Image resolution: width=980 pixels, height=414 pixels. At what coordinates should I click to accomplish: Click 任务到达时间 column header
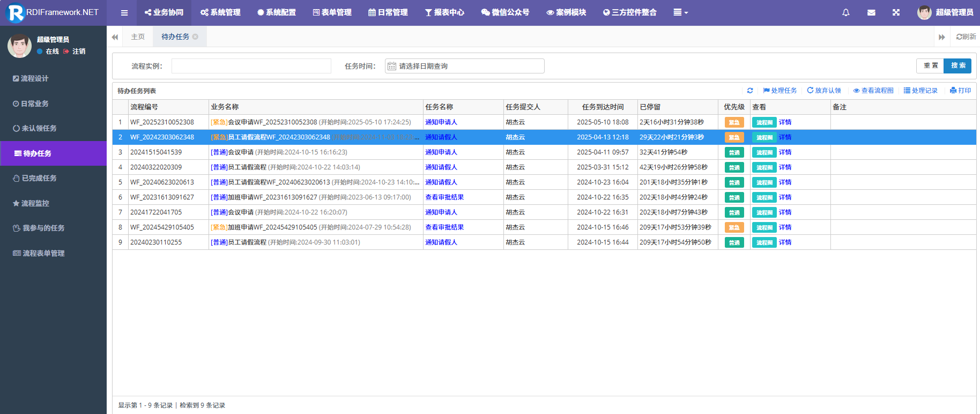coord(603,107)
